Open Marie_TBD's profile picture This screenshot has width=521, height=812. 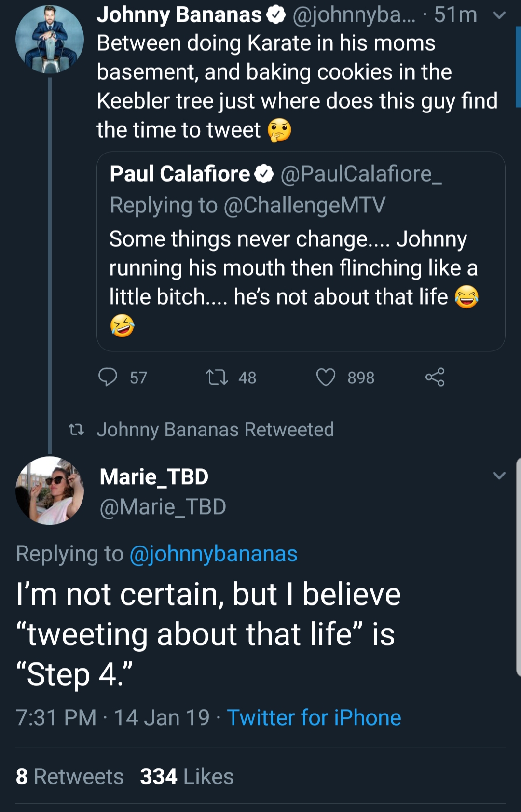pos(50,490)
